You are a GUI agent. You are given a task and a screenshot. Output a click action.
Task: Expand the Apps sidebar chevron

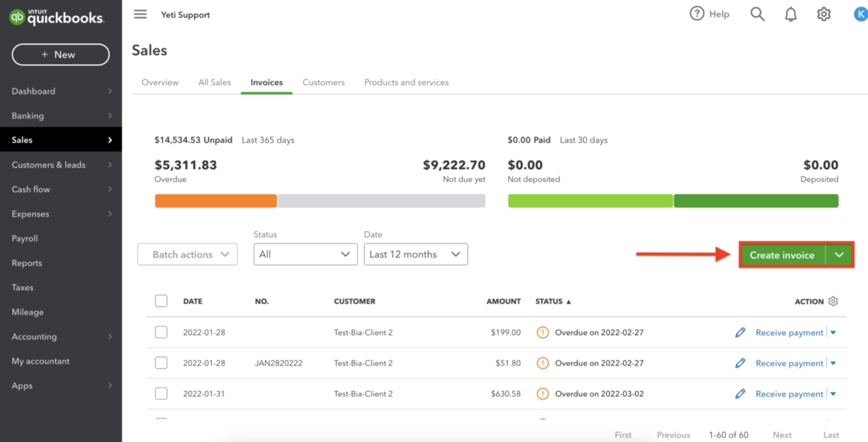[110, 385]
